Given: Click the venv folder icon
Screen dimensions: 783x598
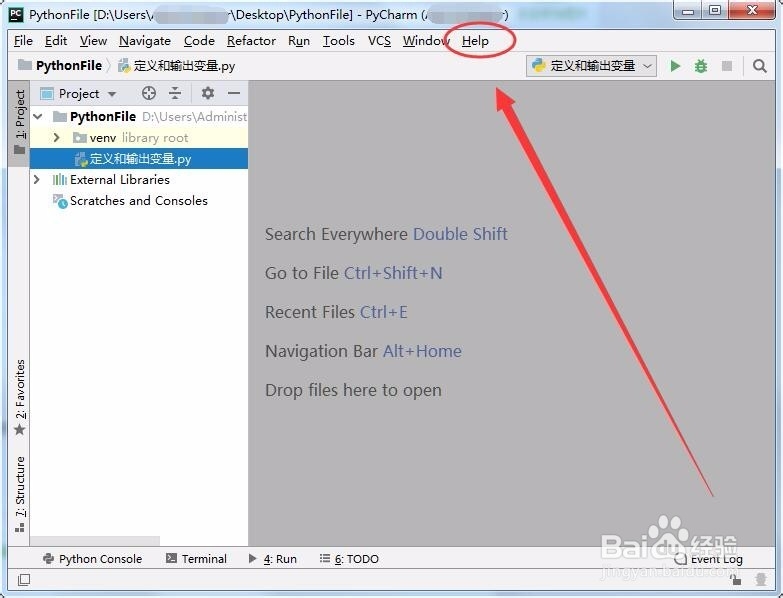Looking at the screenshot, I should click(x=79, y=138).
